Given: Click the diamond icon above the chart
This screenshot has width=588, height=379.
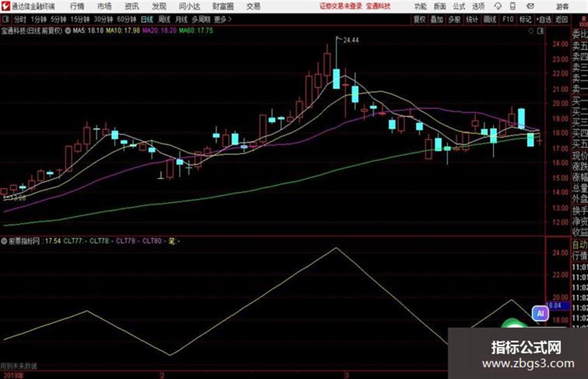Looking at the screenshot, I should pyautogui.click(x=531, y=31).
